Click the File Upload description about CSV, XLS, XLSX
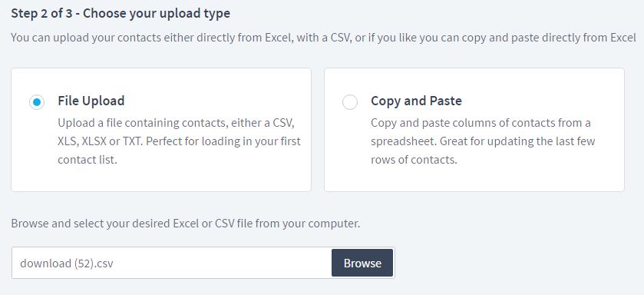The height and width of the screenshot is (295, 644). tap(179, 141)
